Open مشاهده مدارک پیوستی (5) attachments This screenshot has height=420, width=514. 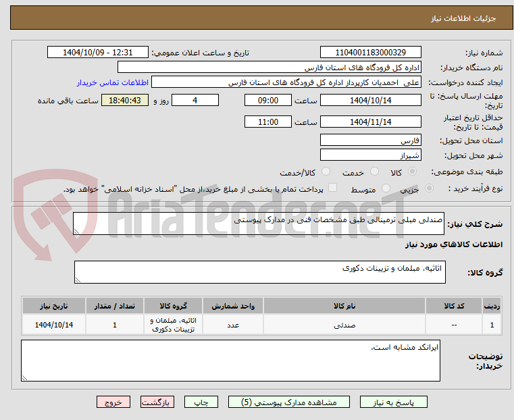[289, 402]
